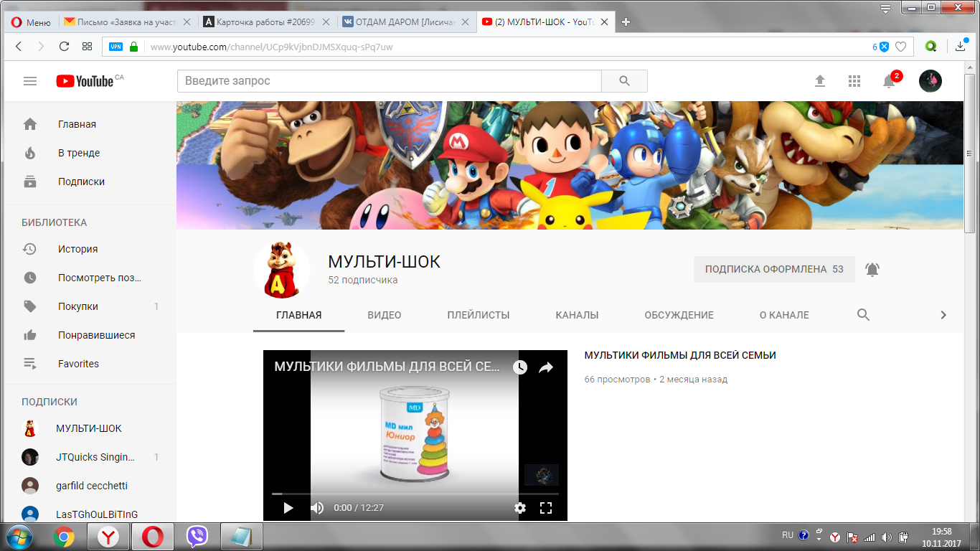This screenshot has height=551, width=980.
Task: Switch to the ОТДАМ ДАРОМ browser tab
Action: (405, 22)
